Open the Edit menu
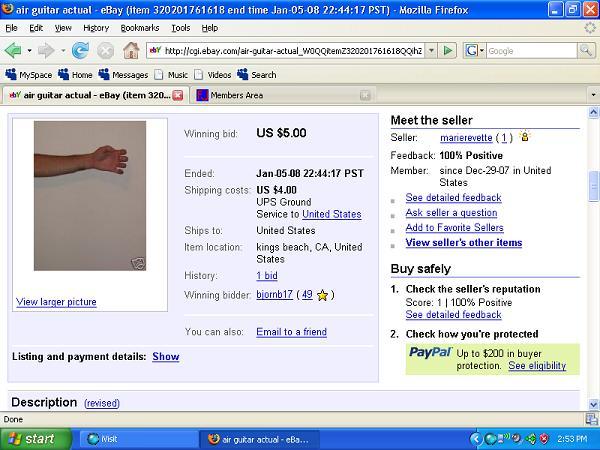600x450 pixels. [x=36, y=28]
